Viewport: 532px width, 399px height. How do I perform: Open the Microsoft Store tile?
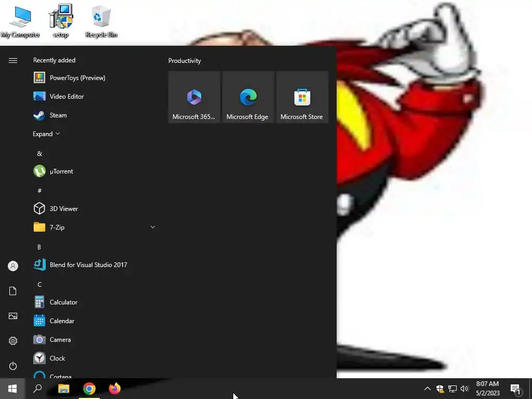click(302, 97)
